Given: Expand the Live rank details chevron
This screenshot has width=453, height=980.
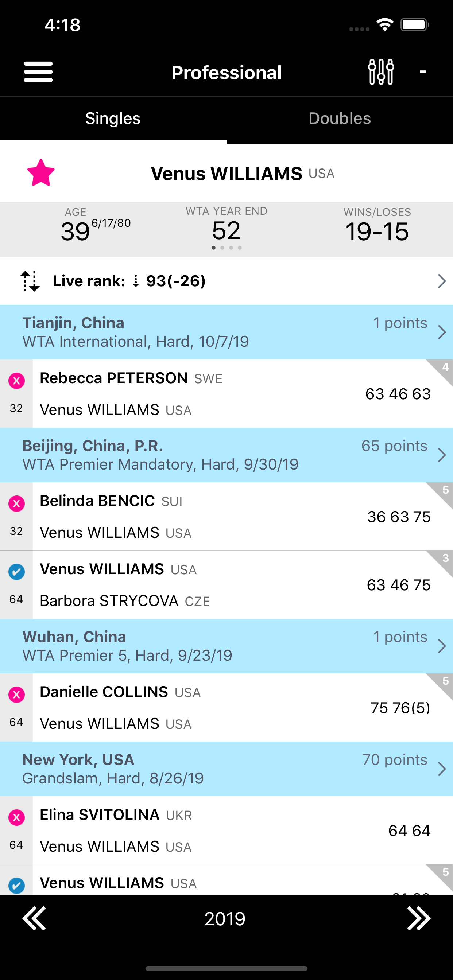Looking at the screenshot, I should click(441, 281).
